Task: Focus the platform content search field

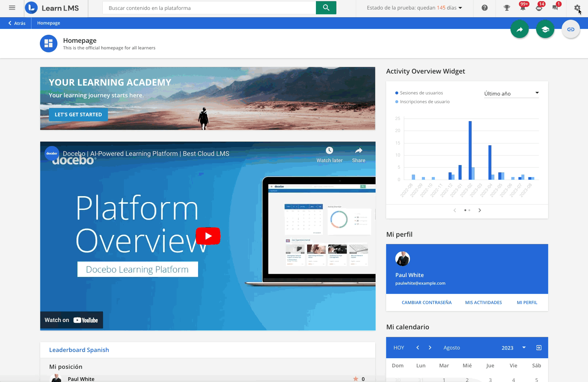Action: (x=209, y=8)
